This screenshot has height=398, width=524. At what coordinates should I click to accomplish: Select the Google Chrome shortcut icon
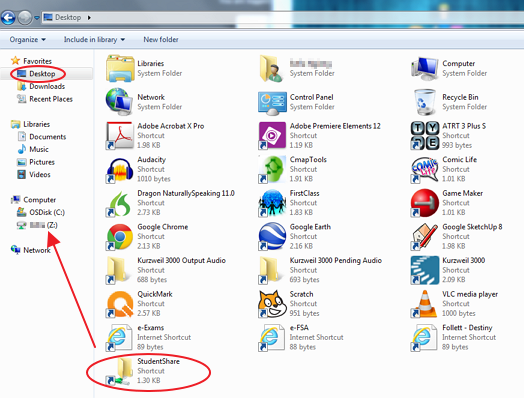coord(119,237)
